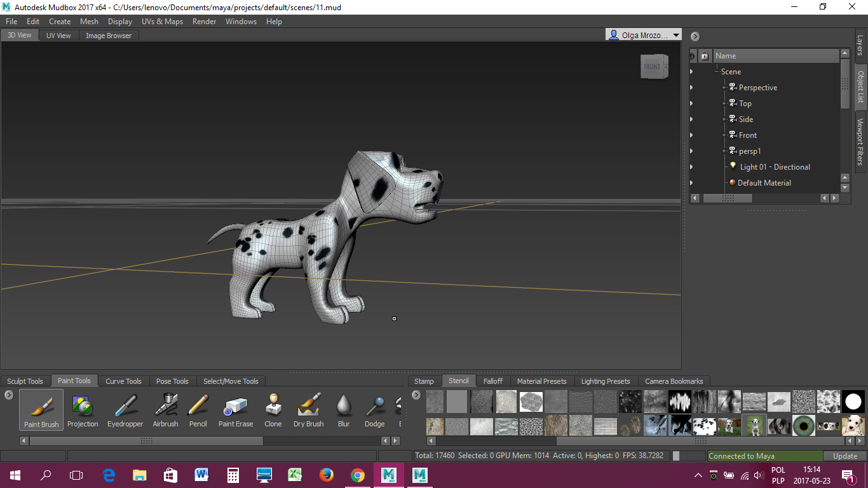Choose the Dodge tool
Viewport: 868px width, 488px height.
tap(374, 409)
